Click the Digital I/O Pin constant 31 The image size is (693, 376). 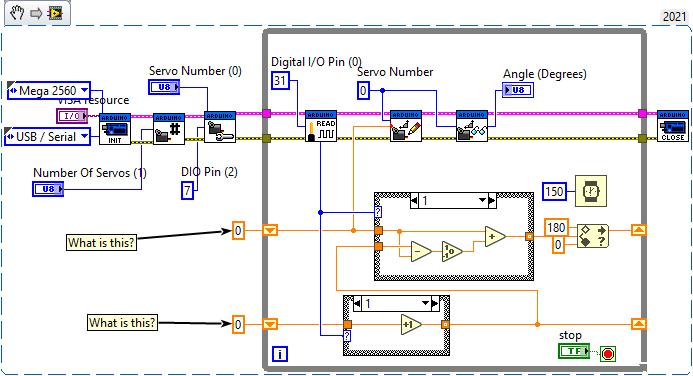pos(280,80)
